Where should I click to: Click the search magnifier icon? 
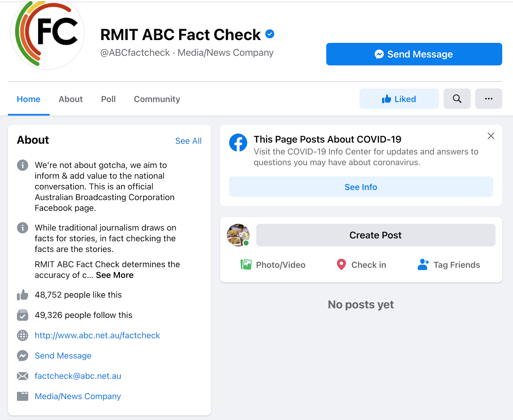pyautogui.click(x=457, y=99)
